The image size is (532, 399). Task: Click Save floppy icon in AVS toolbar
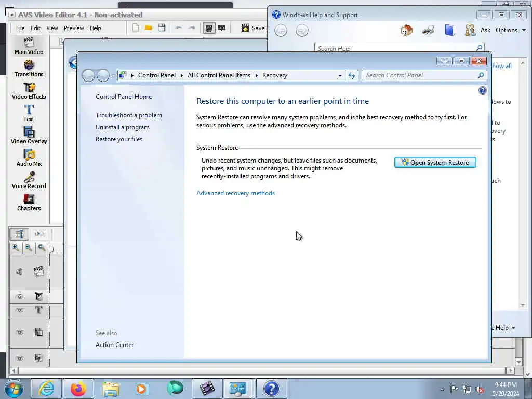[162, 28]
